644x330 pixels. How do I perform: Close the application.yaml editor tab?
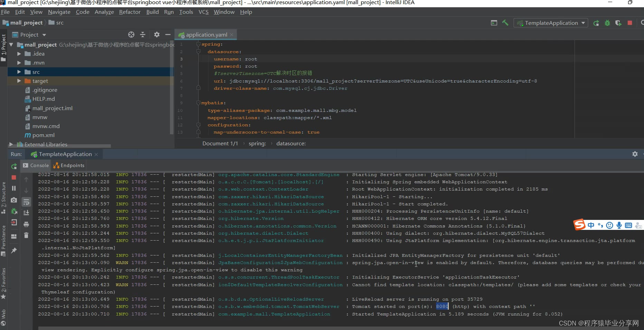(x=231, y=35)
